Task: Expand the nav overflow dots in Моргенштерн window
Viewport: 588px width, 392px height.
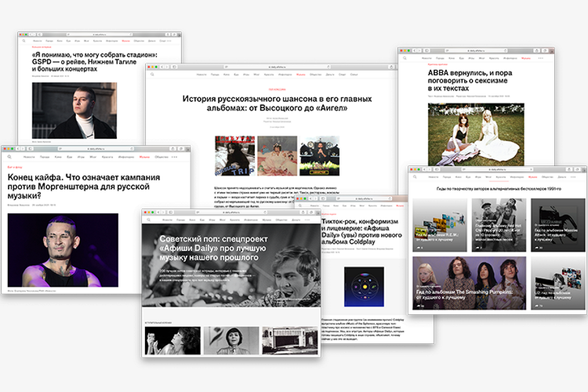Action: tap(174, 157)
